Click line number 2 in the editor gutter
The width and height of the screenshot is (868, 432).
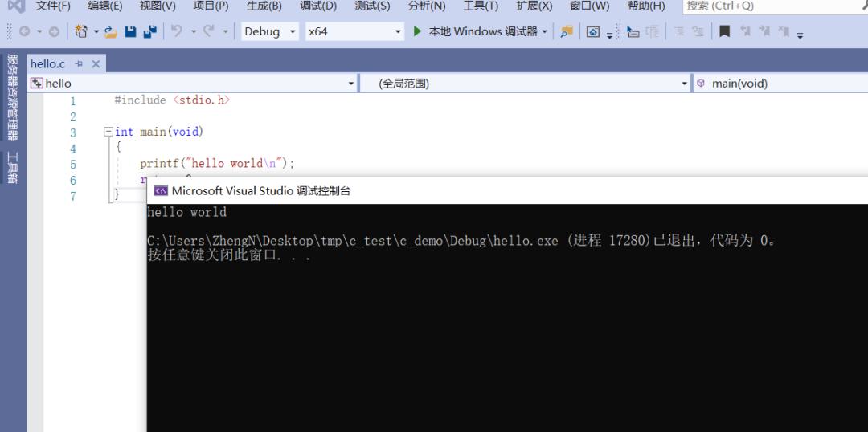(73, 116)
